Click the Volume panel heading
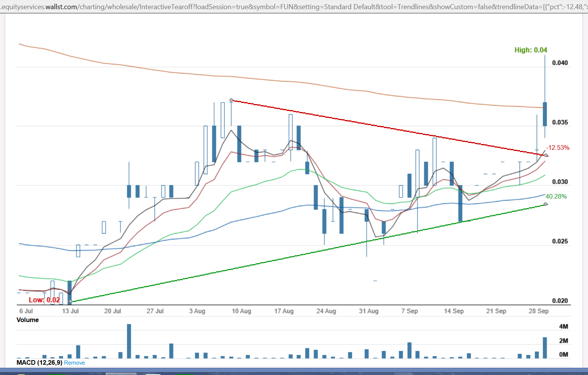The width and height of the screenshot is (588, 375). point(27,320)
